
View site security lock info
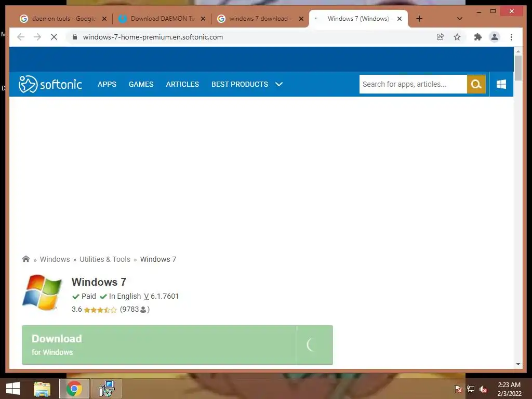[x=75, y=37]
